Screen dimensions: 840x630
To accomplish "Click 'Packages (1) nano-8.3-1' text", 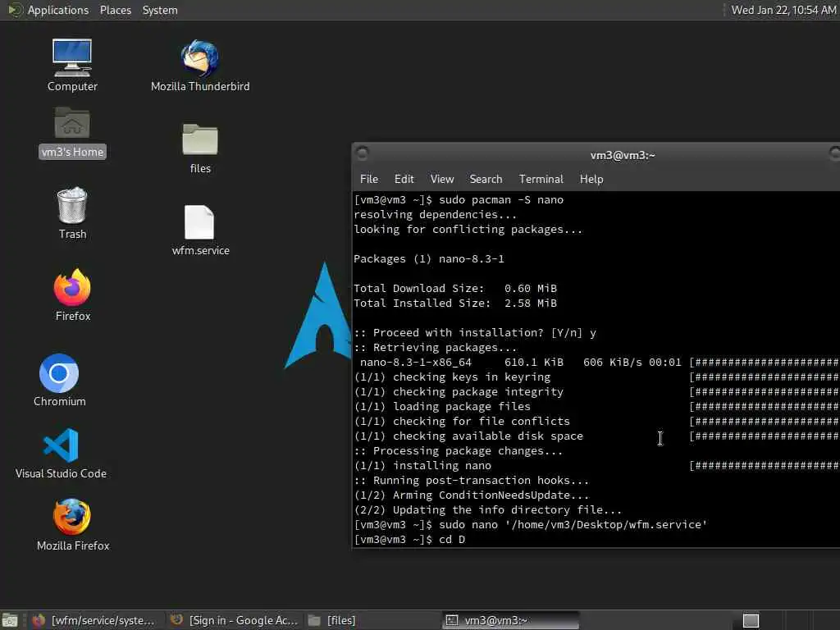I will (428, 258).
